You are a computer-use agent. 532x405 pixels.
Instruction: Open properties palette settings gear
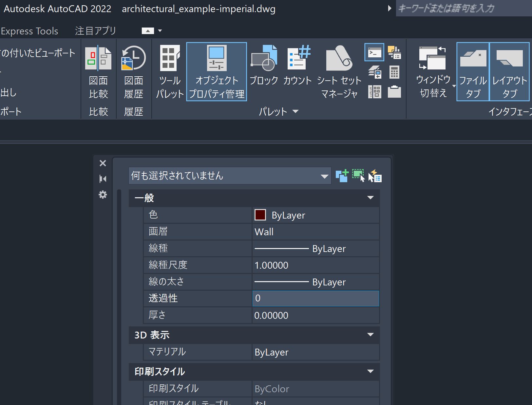tap(103, 195)
